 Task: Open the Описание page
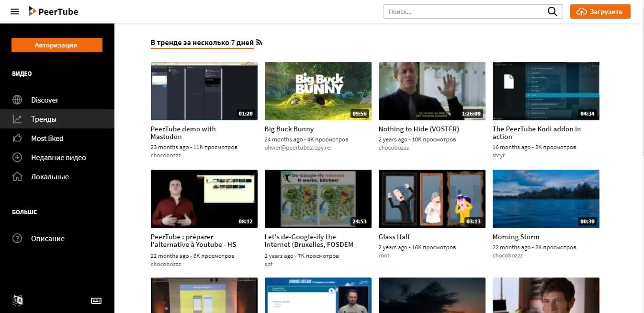pos(57,238)
